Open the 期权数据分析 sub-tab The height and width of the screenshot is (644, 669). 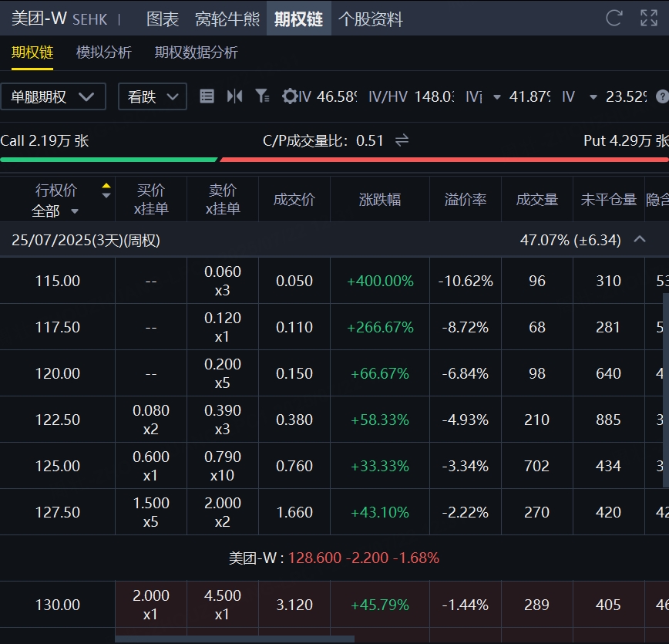196,52
